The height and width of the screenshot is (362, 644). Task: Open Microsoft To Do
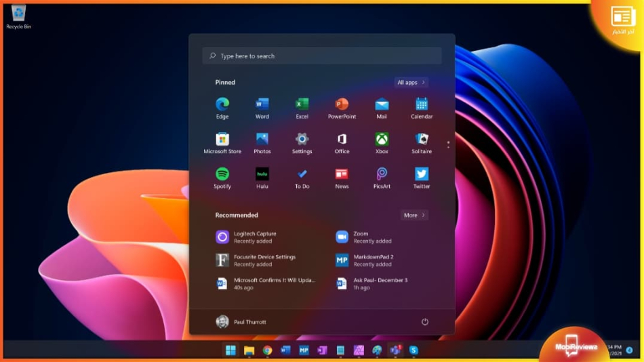302,178
